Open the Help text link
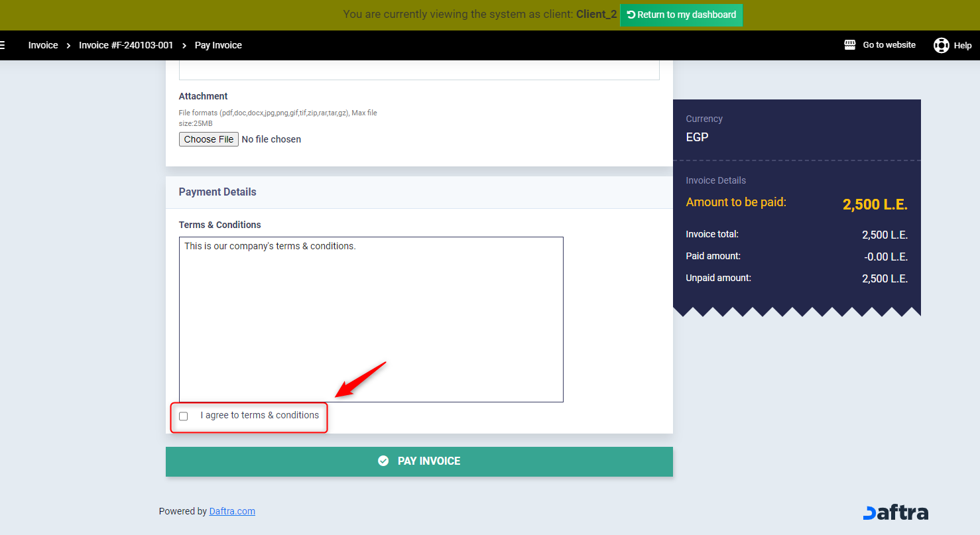This screenshot has height=535, width=980. (x=962, y=46)
